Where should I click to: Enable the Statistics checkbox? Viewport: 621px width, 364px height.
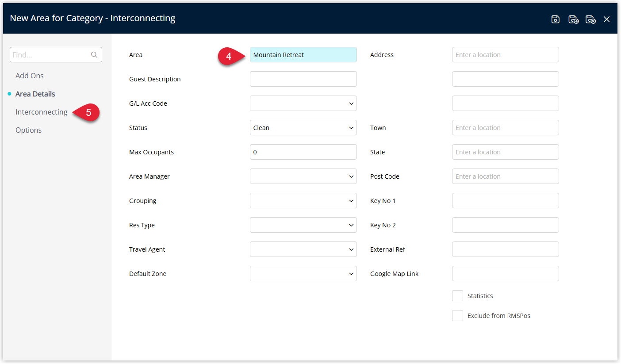pos(457,296)
